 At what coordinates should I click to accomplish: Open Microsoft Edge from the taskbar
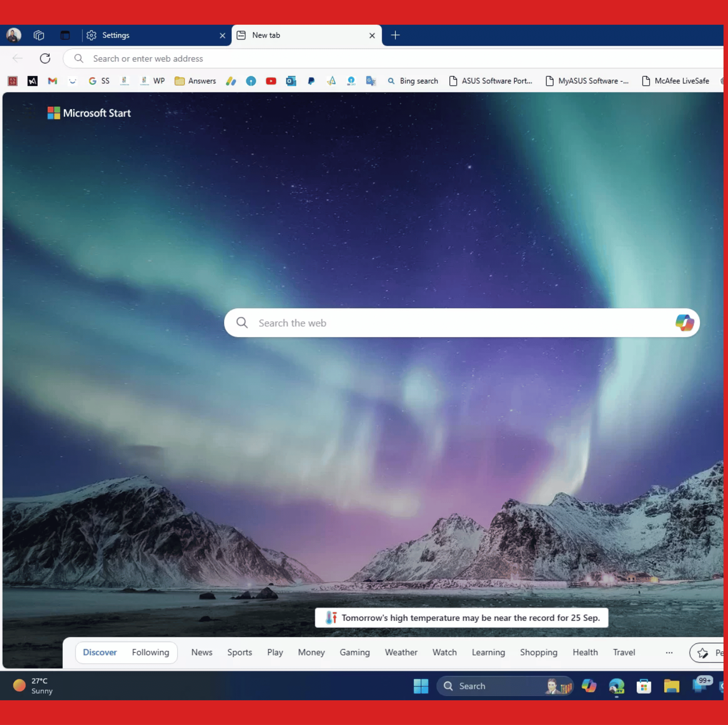click(x=617, y=686)
